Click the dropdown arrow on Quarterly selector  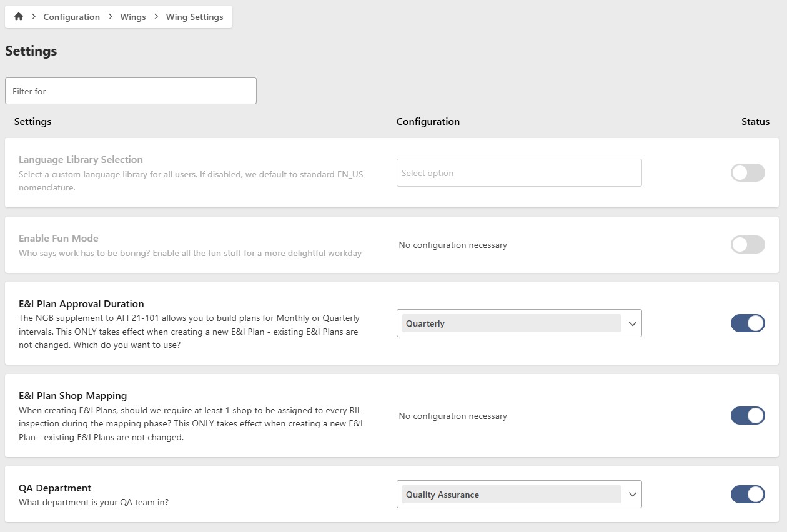point(633,323)
